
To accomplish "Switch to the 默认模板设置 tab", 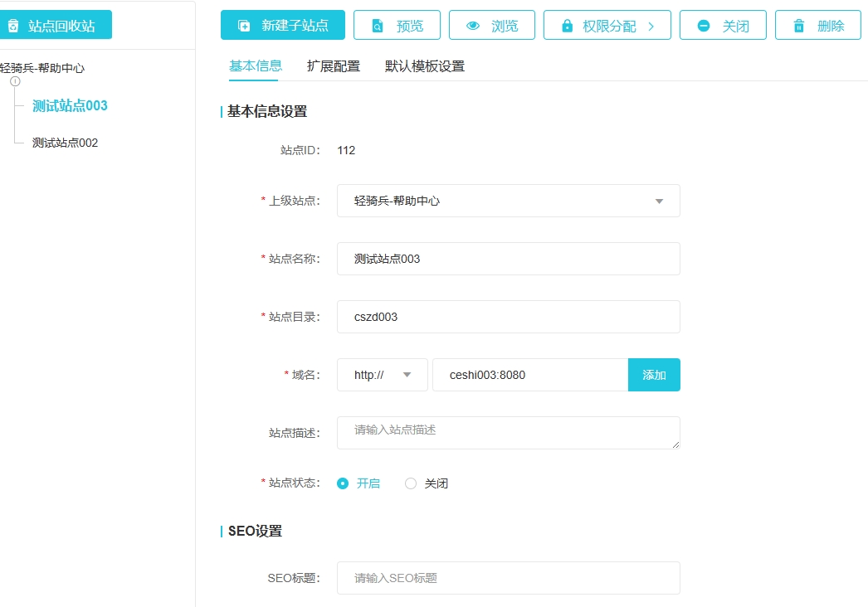I will pos(425,66).
